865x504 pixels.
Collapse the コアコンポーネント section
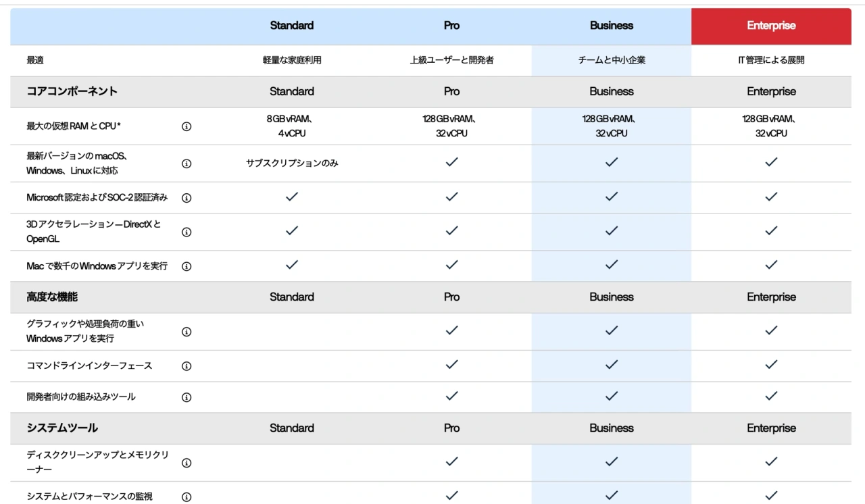pos(72,91)
